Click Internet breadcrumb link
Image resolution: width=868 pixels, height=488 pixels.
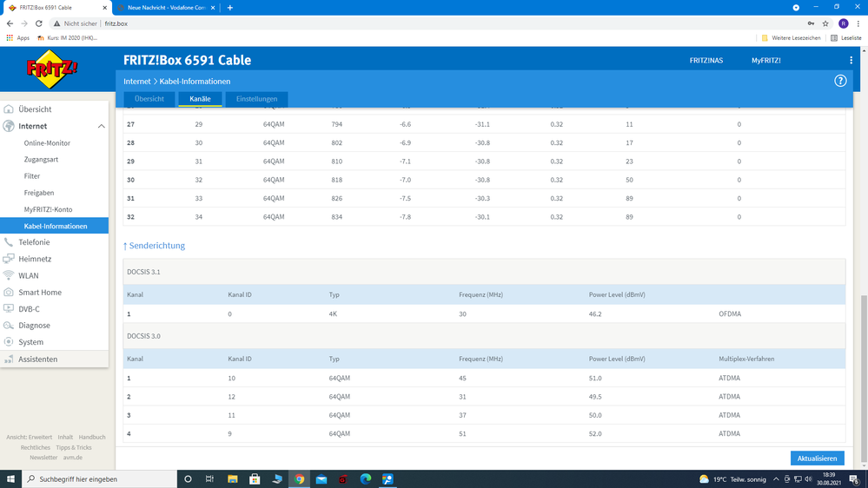(x=136, y=82)
